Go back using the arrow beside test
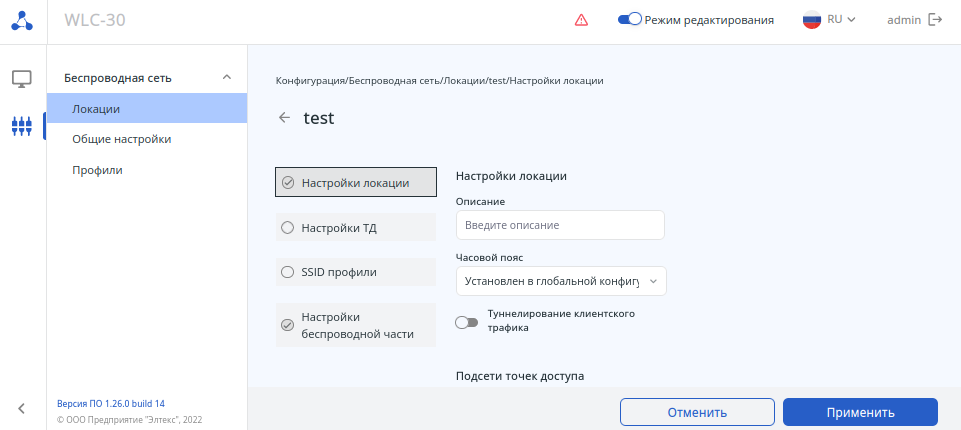This screenshot has width=961, height=430. 285,118
